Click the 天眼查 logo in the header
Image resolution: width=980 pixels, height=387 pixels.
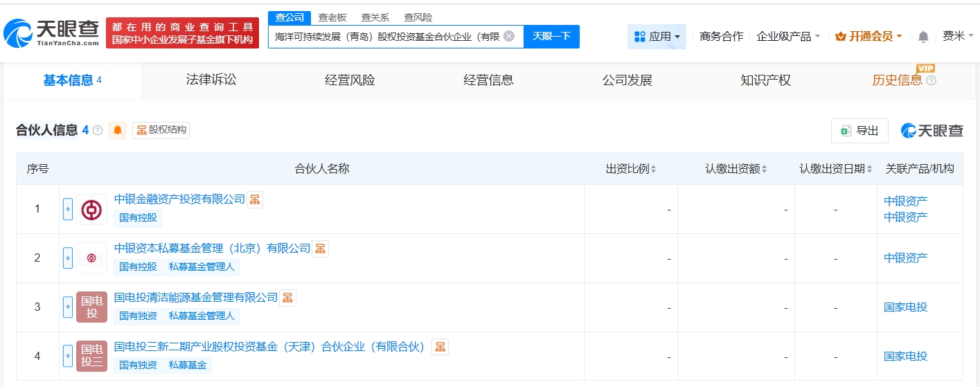[53, 33]
